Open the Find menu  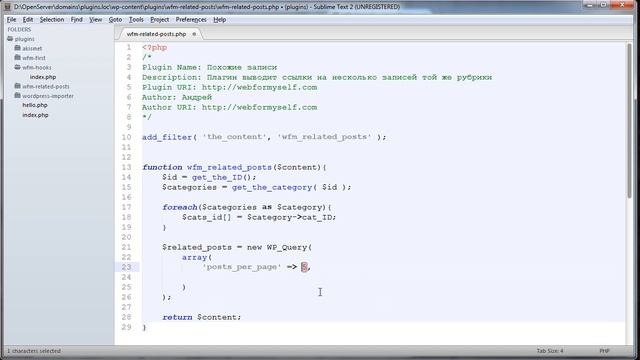click(x=76, y=20)
